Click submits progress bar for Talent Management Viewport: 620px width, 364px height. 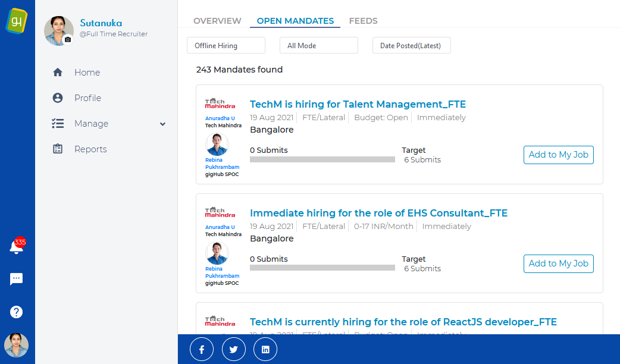322,159
